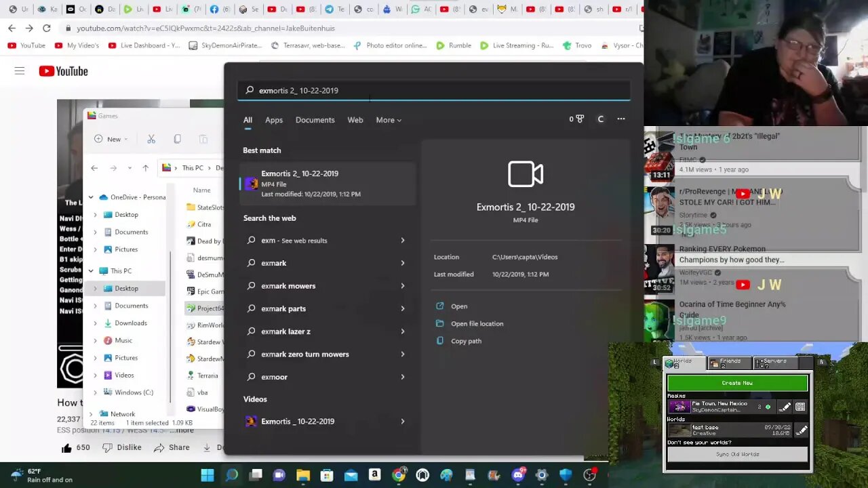
Task: Select the Web search filter tab
Action: click(355, 120)
